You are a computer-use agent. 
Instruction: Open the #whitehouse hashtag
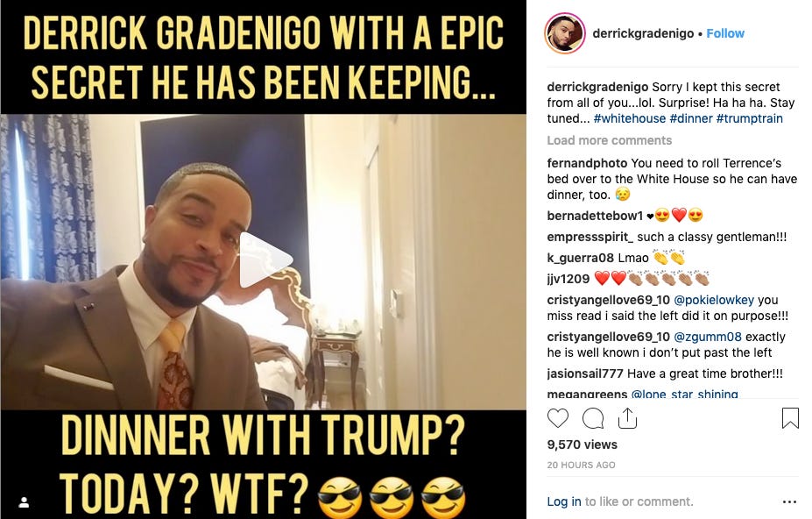(x=629, y=118)
